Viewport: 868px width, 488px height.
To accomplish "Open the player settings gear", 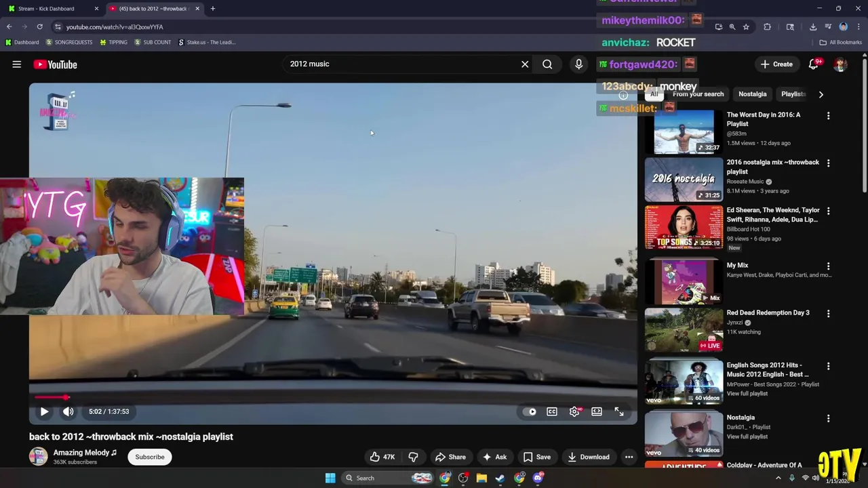I will tap(574, 411).
